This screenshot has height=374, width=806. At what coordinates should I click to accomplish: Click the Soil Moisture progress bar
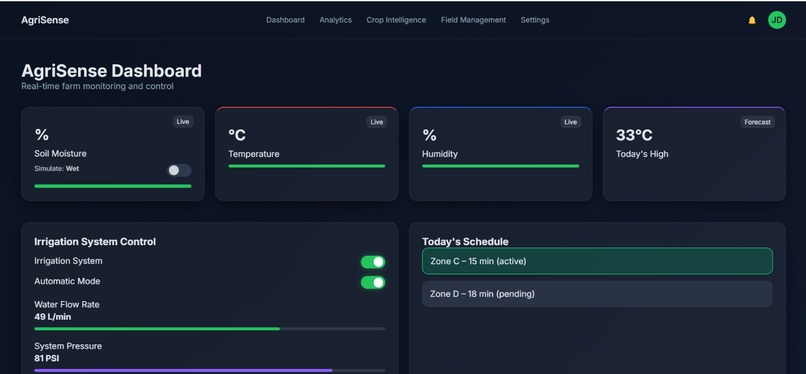tap(113, 186)
